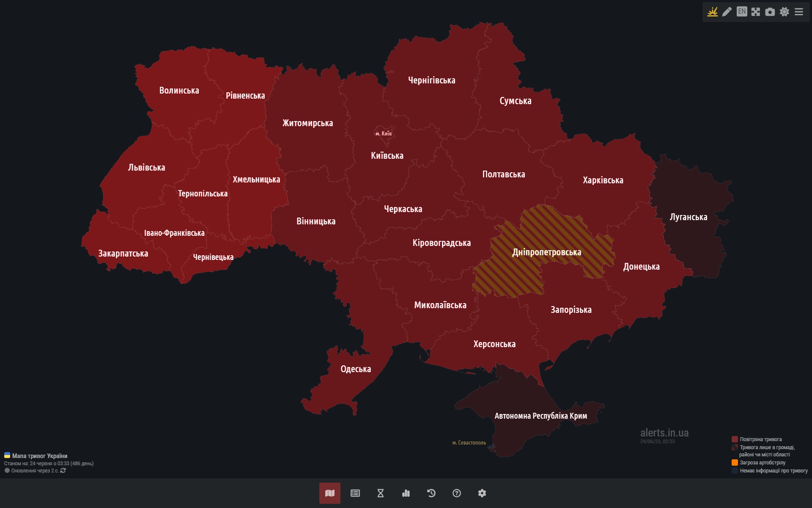Open help with the question mark icon

tap(457, 493)
